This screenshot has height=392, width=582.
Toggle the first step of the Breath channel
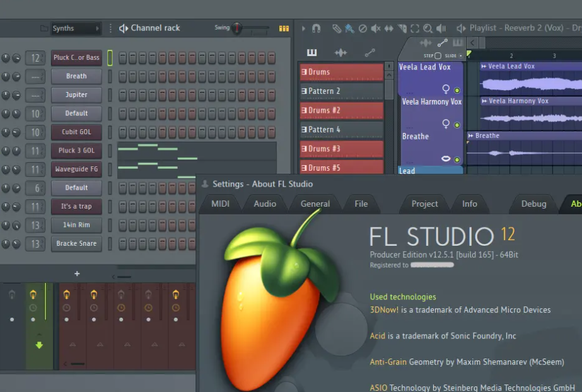pyautogui.click(x=122, y=76)
